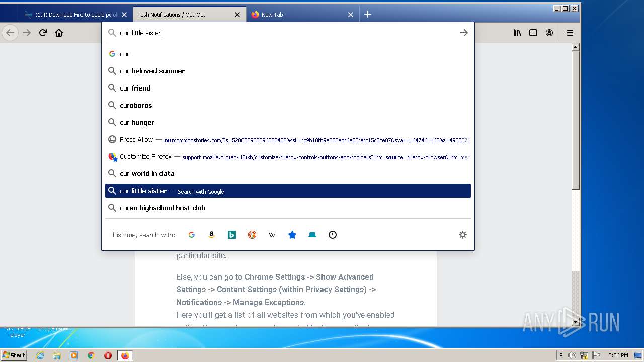Image resolution: width=644 pixels, height=362 pixels.
Task: Open Windows Media Player taskbar icon
Action: pyautogui.click(x=74, y=355)
